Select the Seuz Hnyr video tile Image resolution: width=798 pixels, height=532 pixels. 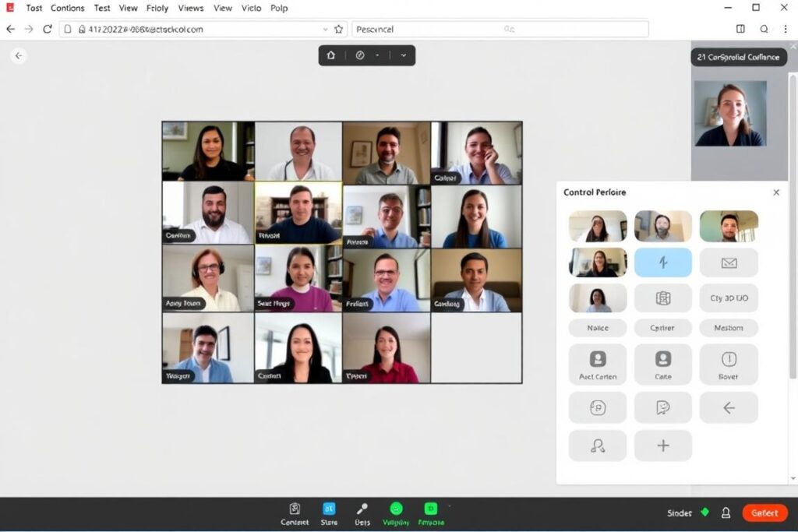point(298,279)
